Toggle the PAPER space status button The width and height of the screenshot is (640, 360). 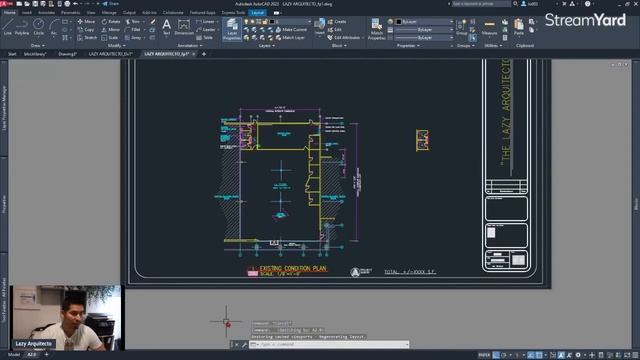pos(484,355)
